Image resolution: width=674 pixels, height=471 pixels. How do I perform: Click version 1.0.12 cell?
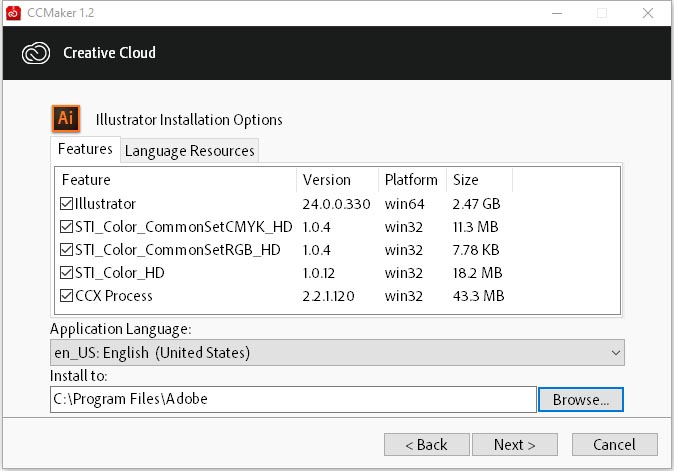coord(319,273)
